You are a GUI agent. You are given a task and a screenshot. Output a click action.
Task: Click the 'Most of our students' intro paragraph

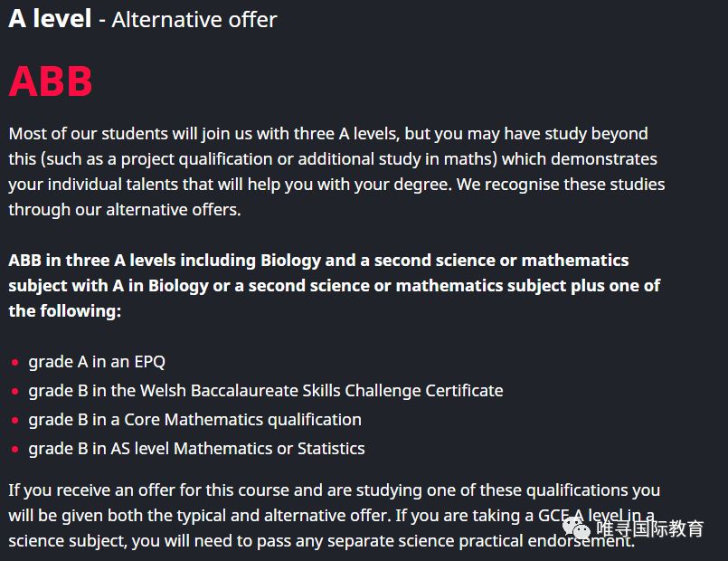pyautogui.click(x=336, y=171)
